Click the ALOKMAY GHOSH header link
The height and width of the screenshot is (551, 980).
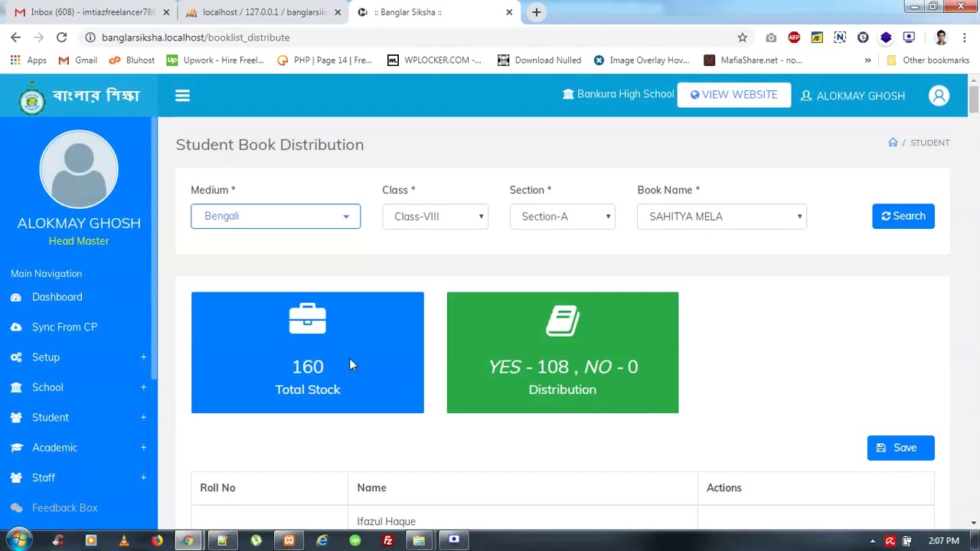[x=853, y=96]
